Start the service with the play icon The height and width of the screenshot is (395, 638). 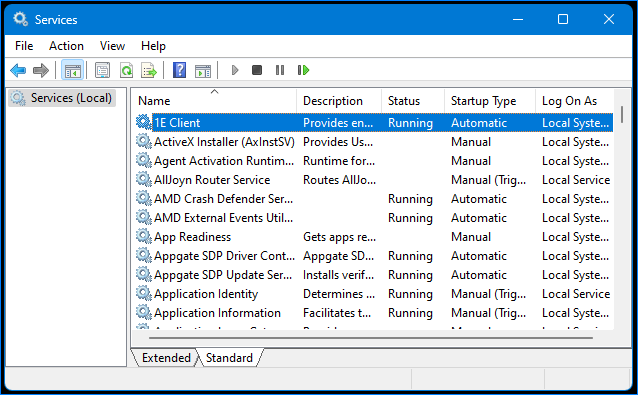235,70
